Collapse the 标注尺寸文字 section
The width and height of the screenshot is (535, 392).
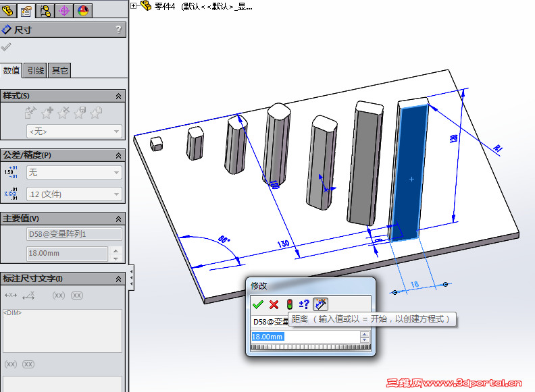tap(118, 279)
